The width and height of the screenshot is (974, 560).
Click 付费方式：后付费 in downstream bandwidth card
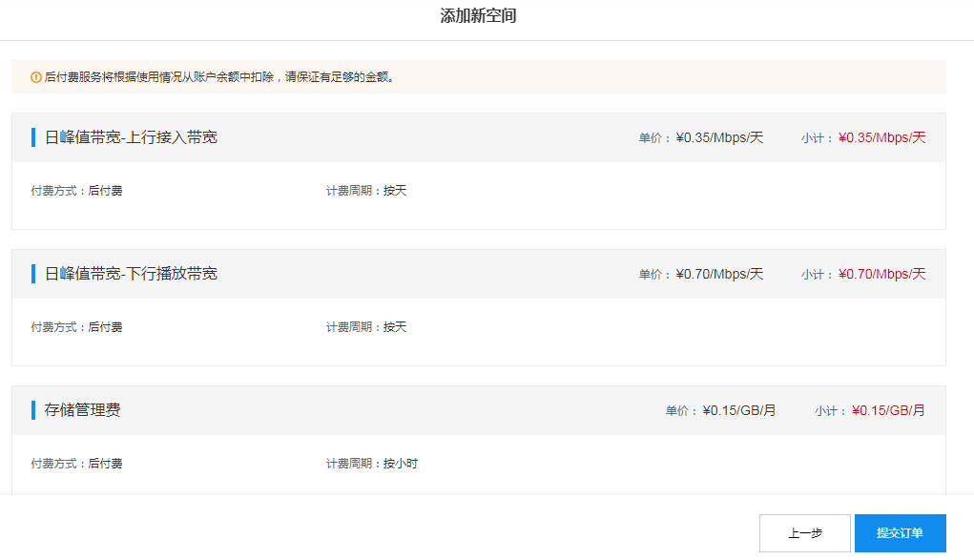[77, 327]
